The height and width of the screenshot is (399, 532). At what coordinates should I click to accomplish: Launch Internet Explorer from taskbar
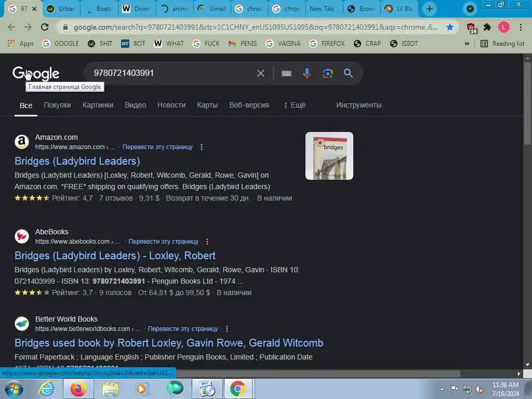46,389
